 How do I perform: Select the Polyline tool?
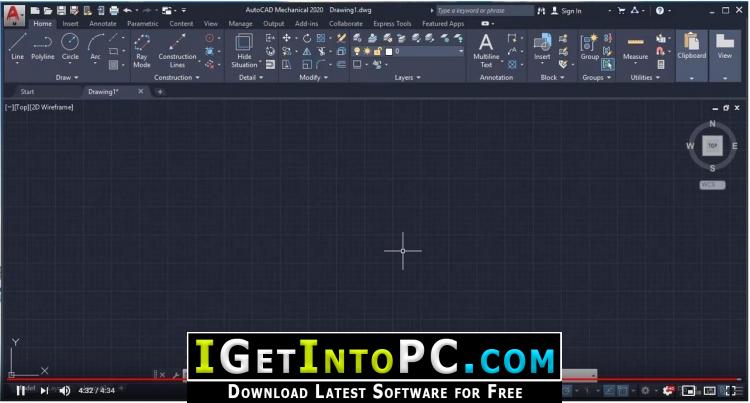pos(43,48)
